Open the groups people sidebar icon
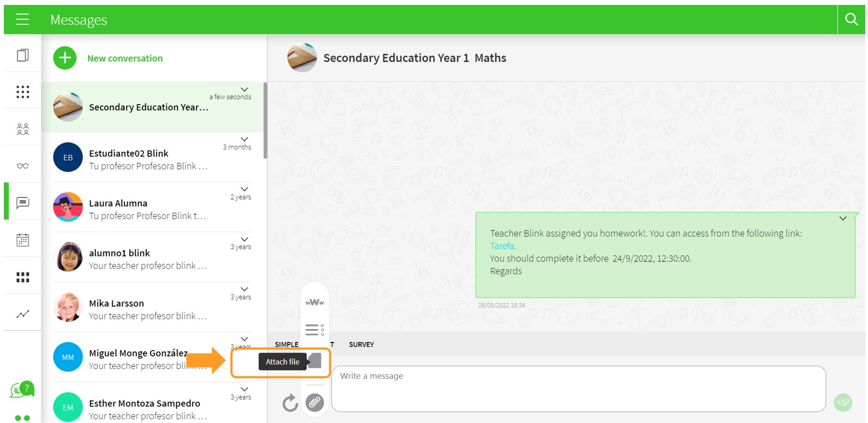This screenshot has width=868, height=423. [23, 129]
